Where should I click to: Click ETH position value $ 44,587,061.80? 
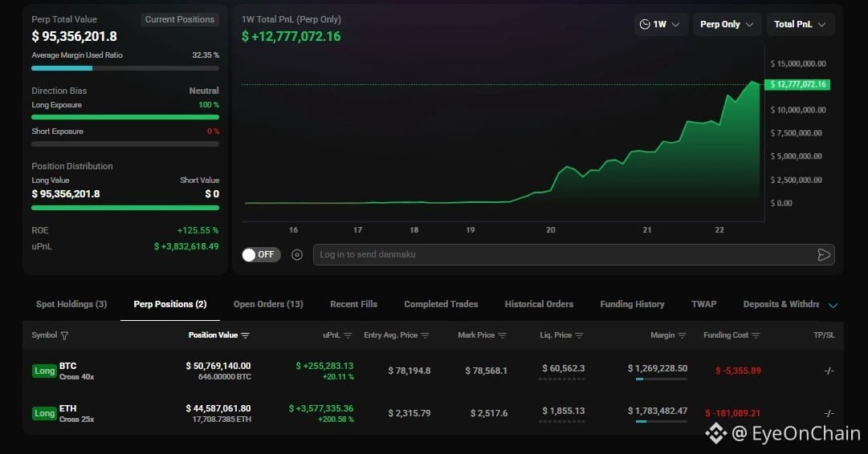point(218,408)
